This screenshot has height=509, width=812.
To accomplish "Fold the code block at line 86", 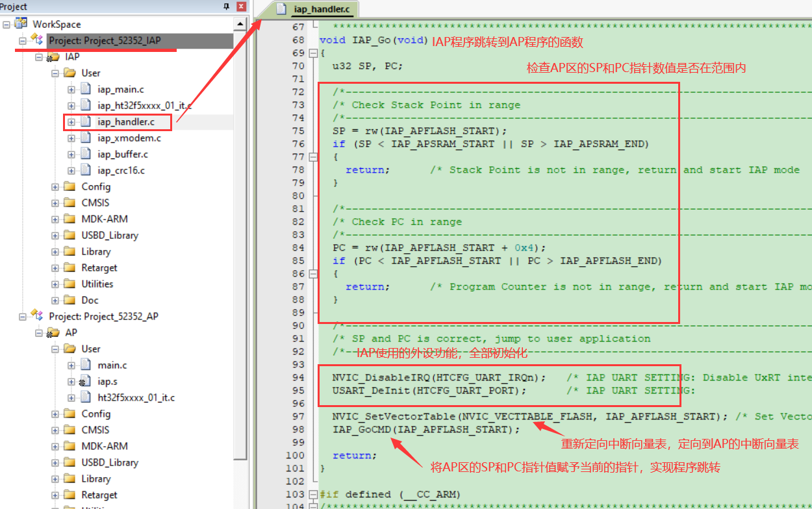I will pos(314,273).
